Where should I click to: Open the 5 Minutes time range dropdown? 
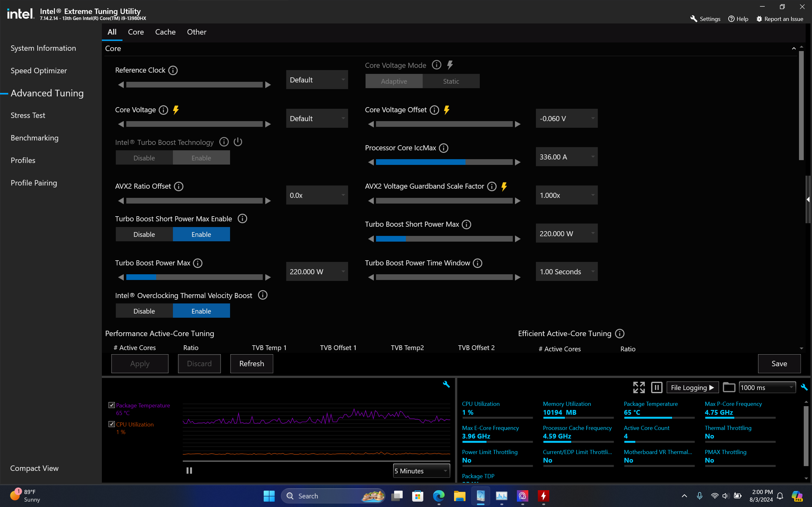421,471
